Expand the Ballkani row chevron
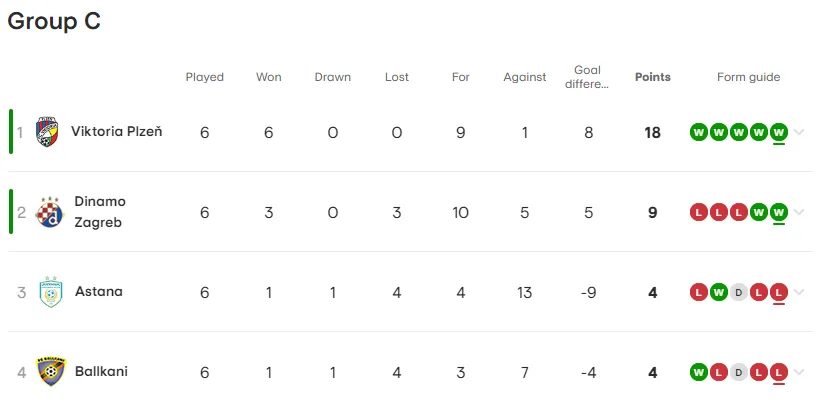The height and width of the screenshot is (405, 822). (x=799, y=373)
